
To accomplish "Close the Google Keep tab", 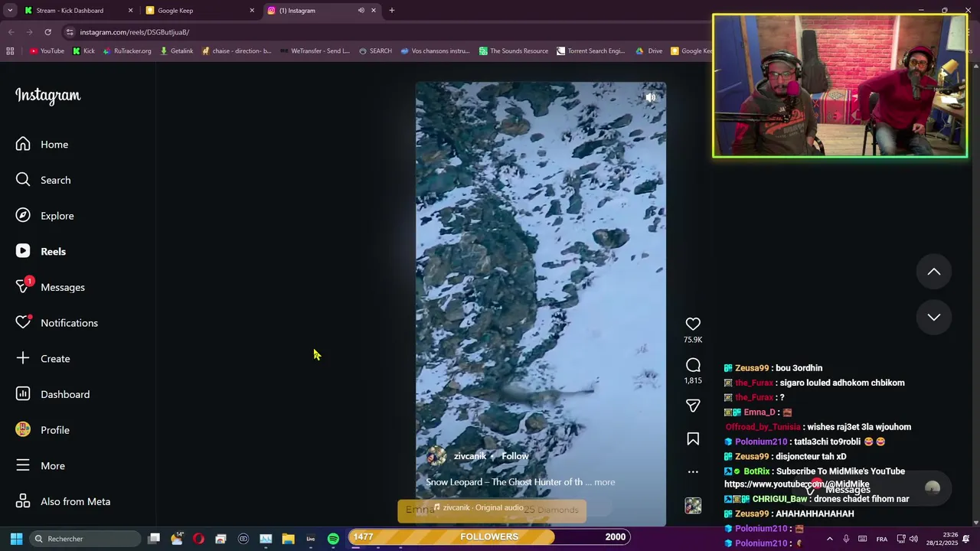I will click(x=252, y=11).
